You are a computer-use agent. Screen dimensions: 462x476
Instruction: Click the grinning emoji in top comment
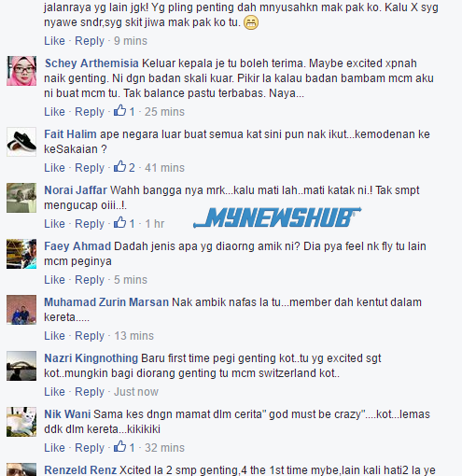coord(251,22)
